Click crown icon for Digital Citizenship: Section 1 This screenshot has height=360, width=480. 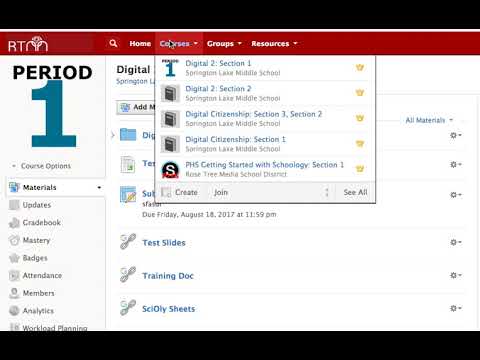(360, 143)
